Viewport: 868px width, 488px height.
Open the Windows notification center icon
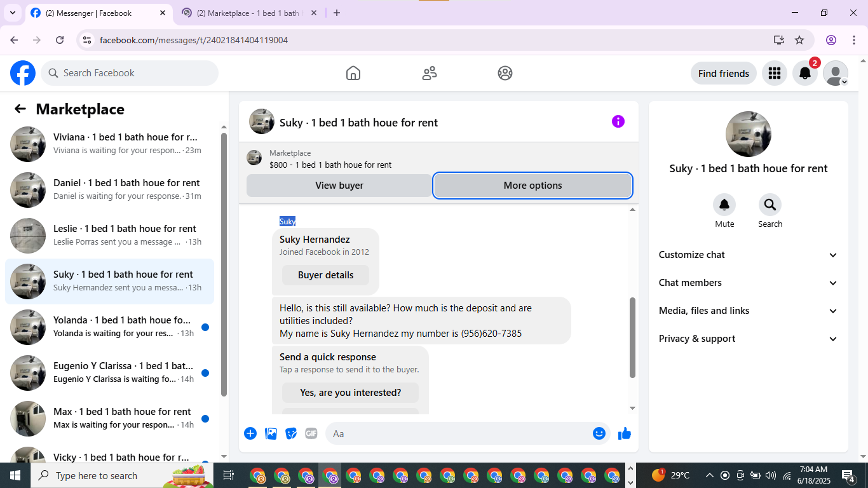(x=848, y=475)
